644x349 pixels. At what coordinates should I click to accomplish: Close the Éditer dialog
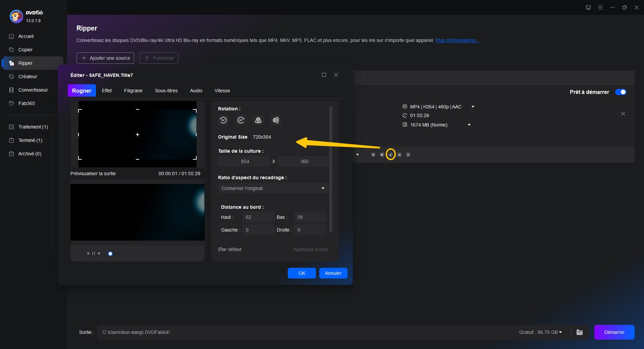click(x=336, y=75)
